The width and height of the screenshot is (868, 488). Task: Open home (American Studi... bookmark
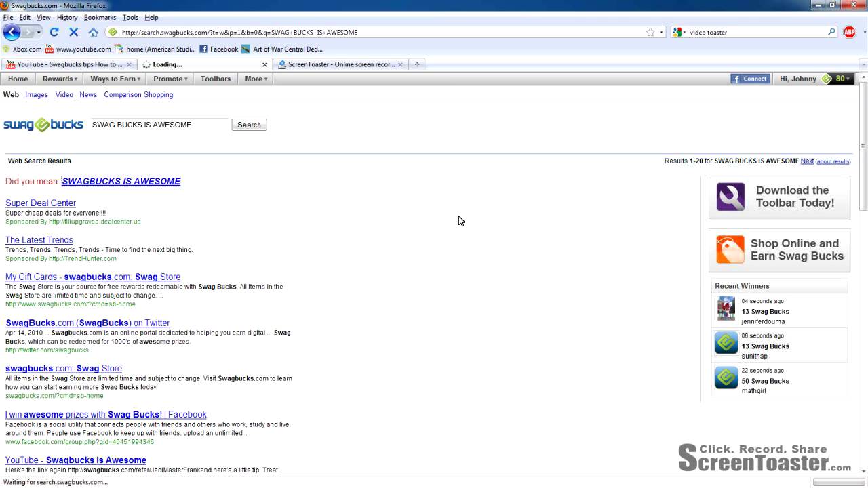click(x=155, y=49)
